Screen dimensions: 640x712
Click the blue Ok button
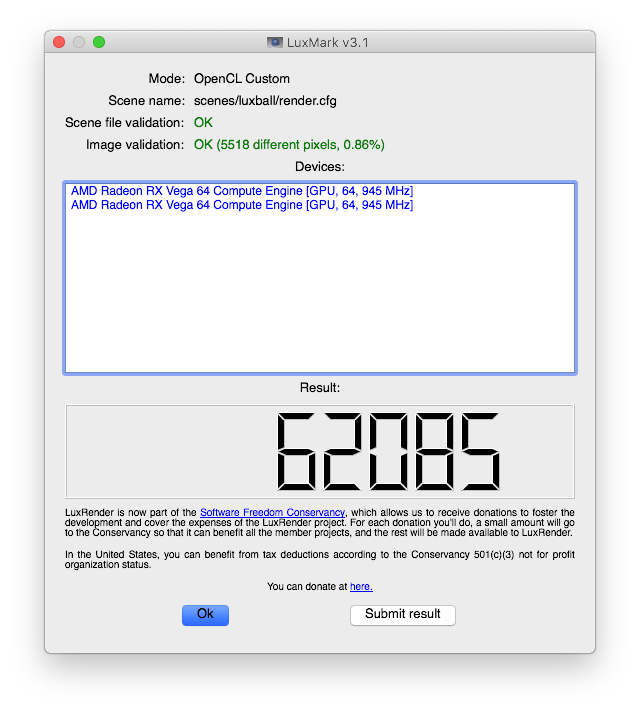point(205,615)
